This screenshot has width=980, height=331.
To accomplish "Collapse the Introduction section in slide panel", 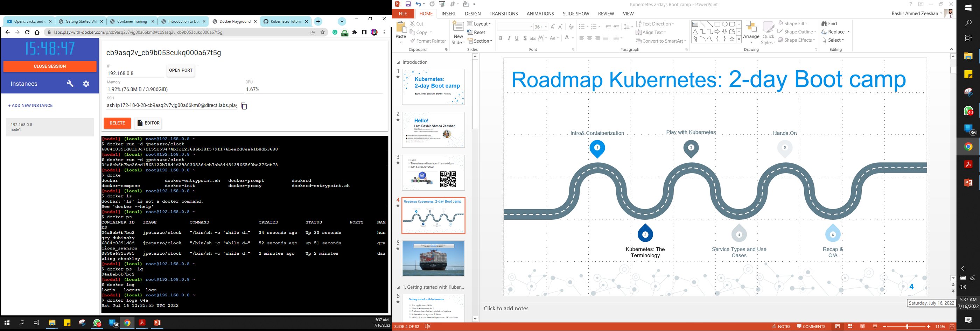I will point(398,62).
